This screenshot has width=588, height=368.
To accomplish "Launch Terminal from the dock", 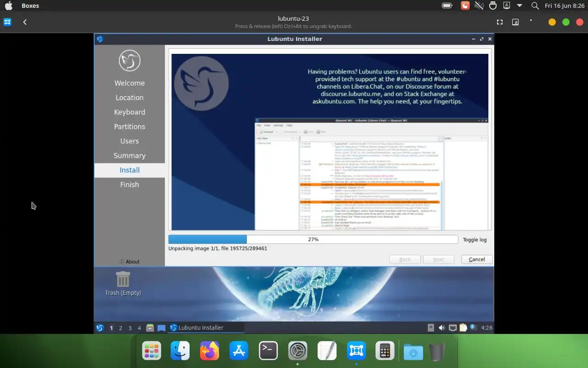I will tap(268, 351).
